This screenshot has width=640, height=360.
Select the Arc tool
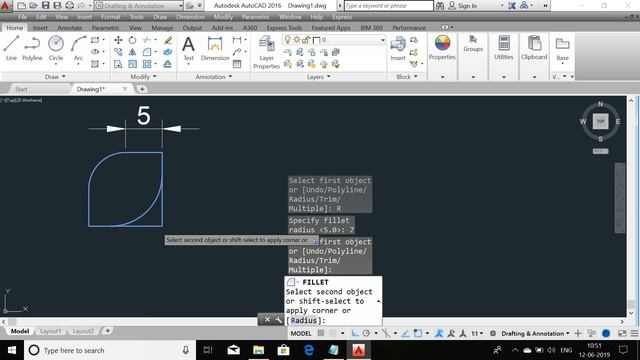[x=78, y=48]
